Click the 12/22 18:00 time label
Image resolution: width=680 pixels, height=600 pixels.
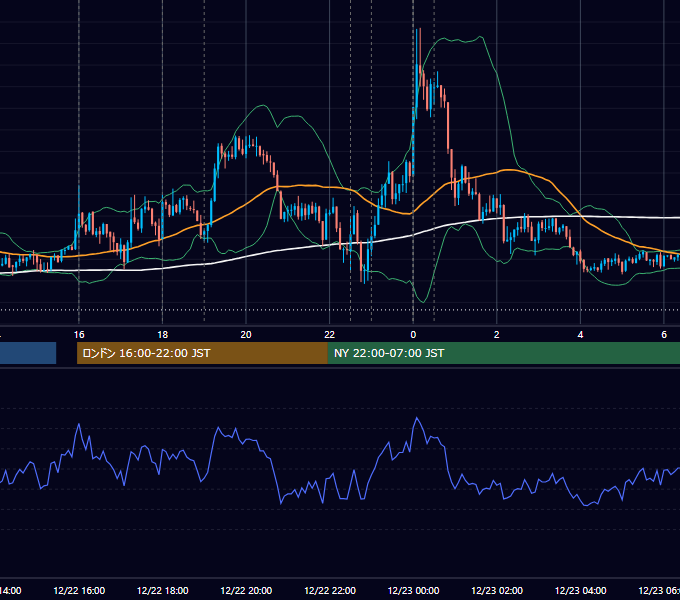pos(163,590)
